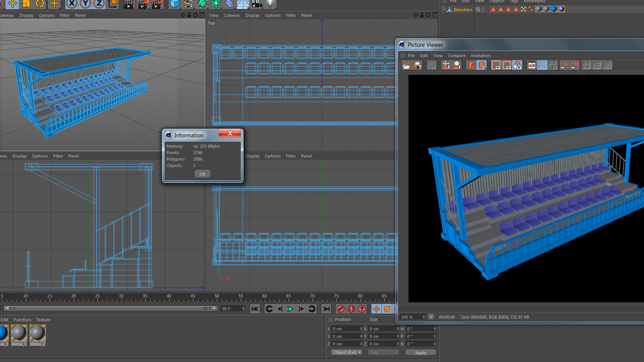Toggle AB Compare icon in Picture Viewer
644x362 pixels.
(x=532, y=65)
